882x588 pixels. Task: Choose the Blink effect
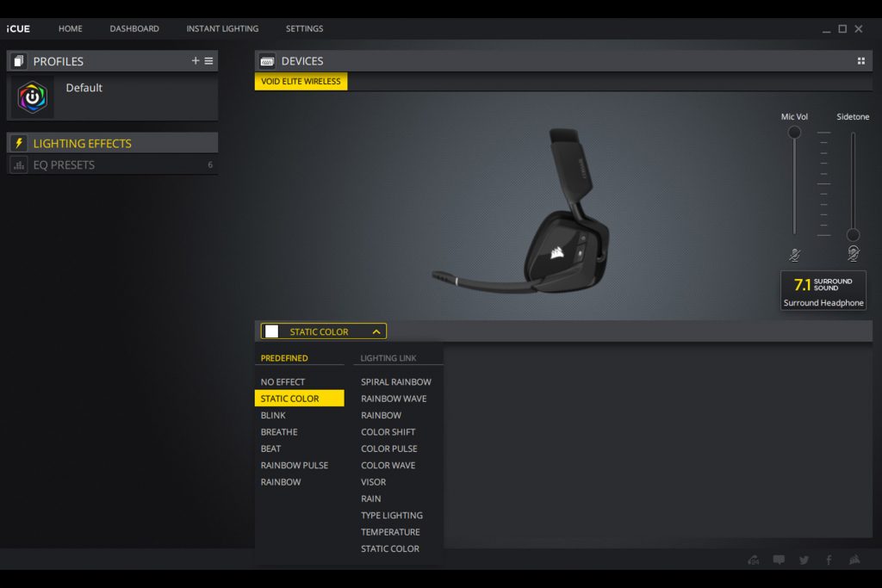click(273, 416)
